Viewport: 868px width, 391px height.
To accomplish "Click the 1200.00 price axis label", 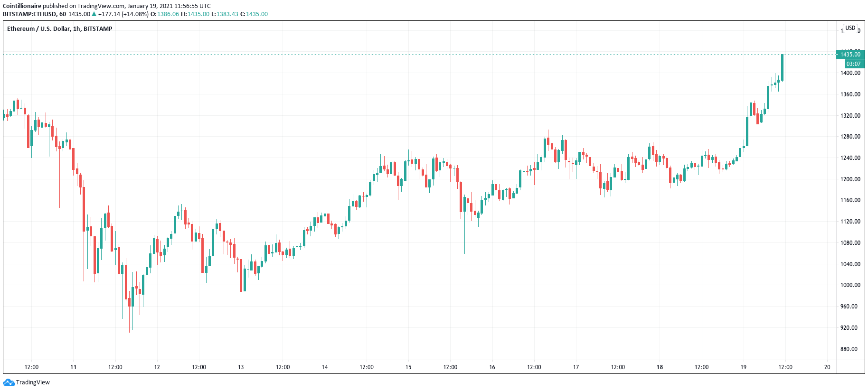I will pos(850,179).
